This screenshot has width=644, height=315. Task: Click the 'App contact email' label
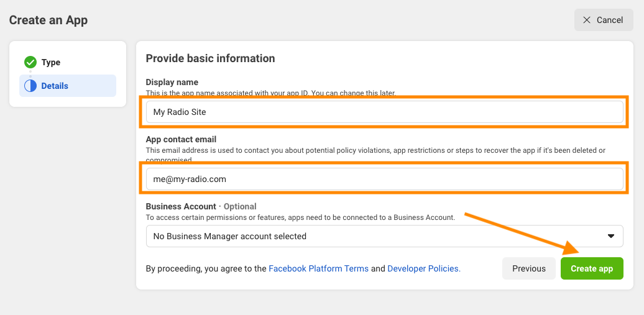tap(181, 139)
